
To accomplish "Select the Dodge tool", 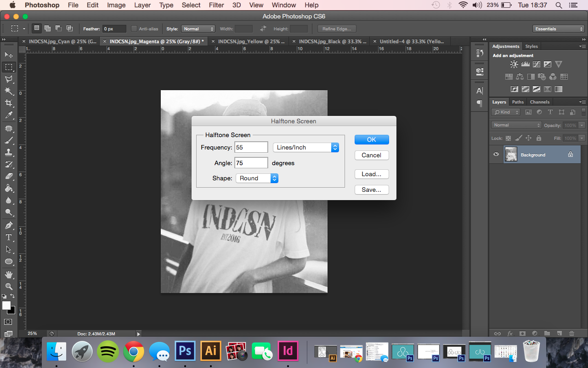I will coord(9,212).
